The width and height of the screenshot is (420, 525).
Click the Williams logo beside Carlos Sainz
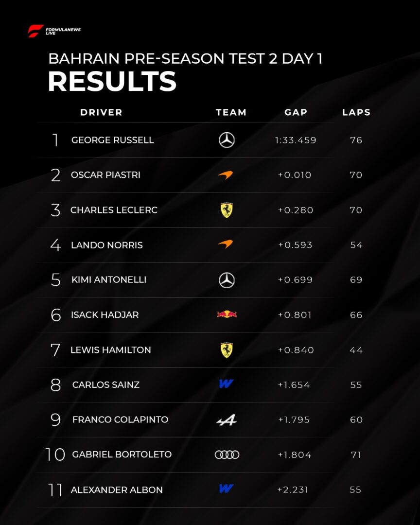[226, 384]
